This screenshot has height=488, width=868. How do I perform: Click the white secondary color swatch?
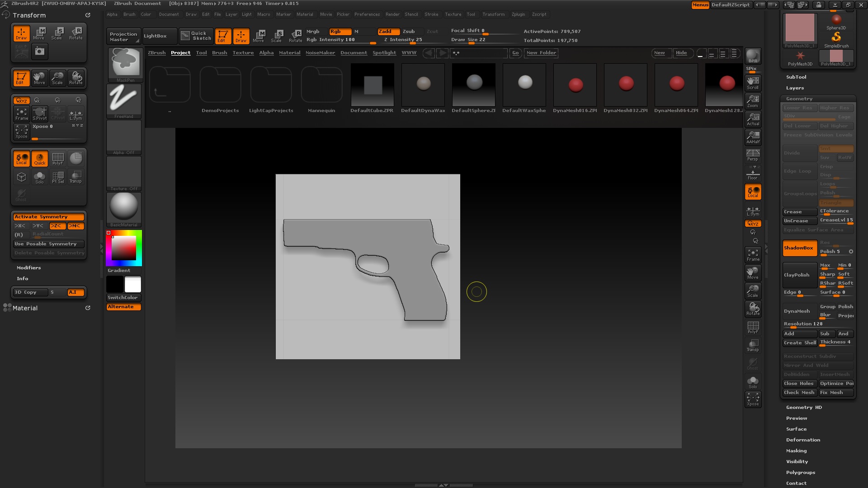[133, 284]
